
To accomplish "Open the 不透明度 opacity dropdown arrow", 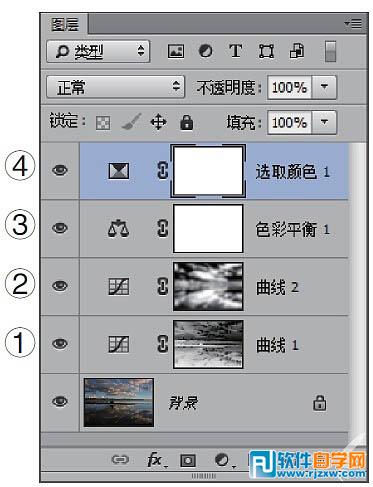I will pyautogui.click(x=324, y=87).
